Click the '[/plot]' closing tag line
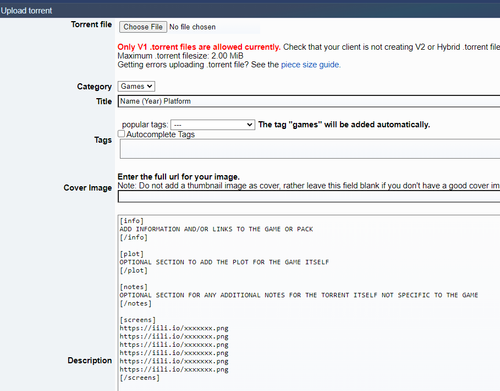 [134, 270]
